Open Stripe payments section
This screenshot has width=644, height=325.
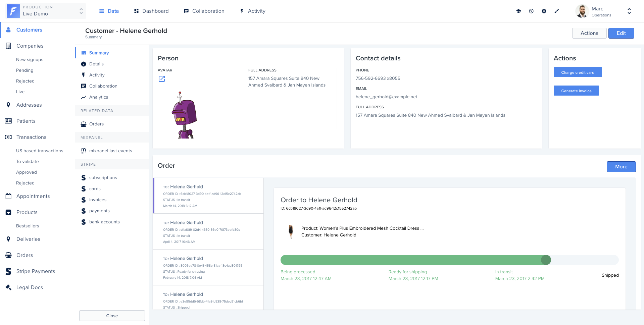112,211
